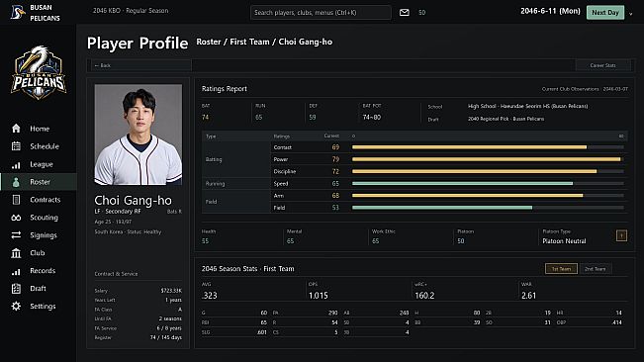Click the mail count 50
The width and height of the screenshot is (644, 362).
421,13
